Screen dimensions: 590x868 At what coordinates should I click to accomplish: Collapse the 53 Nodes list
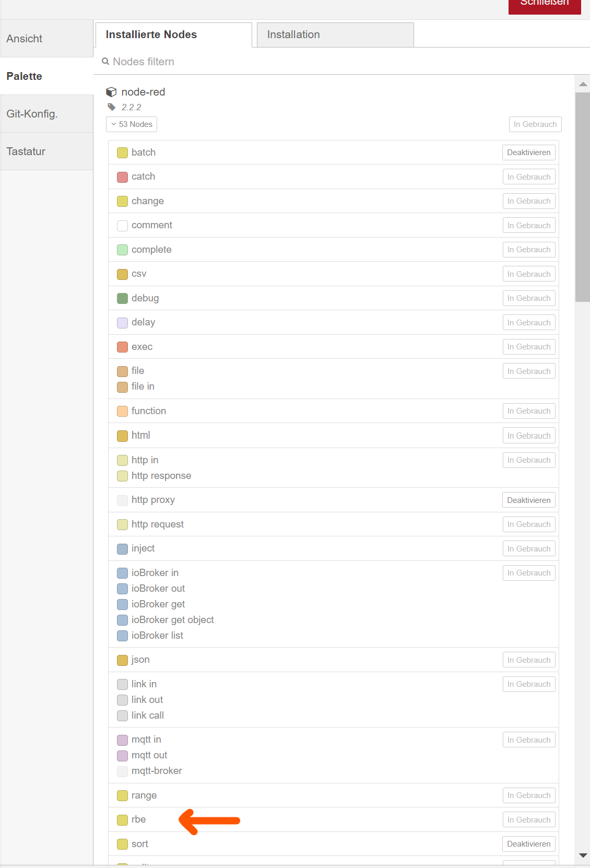pos(132,124)
